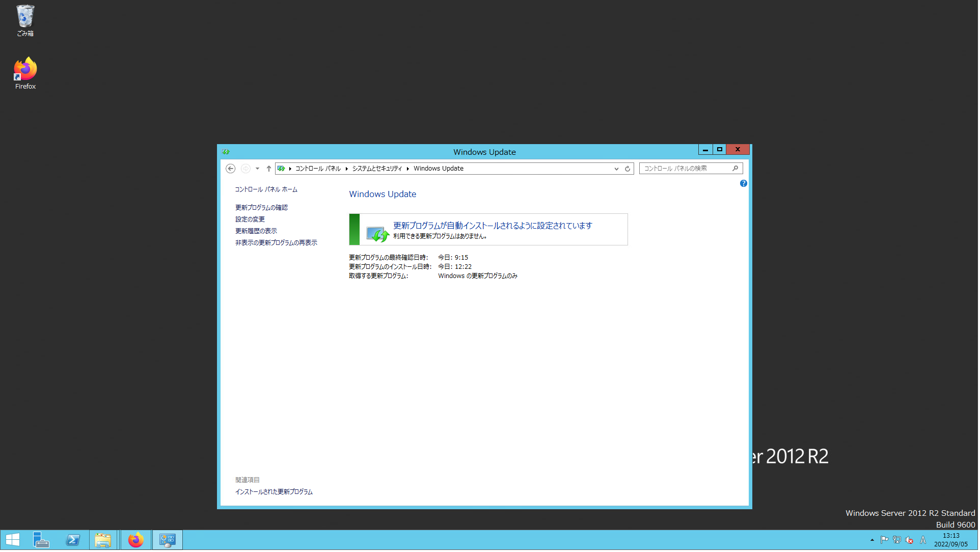Minimize the Windows Update window
The image size is (980, 552).
tap(706, 150)
